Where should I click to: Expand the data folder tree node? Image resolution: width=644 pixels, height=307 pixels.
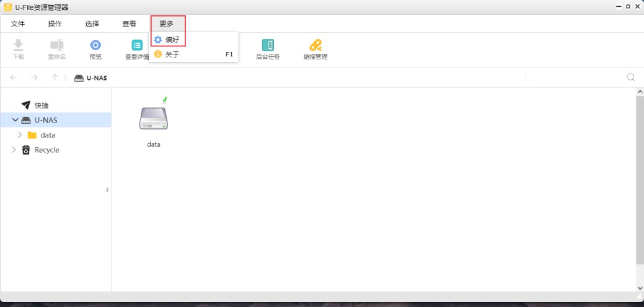click(20, 135)
